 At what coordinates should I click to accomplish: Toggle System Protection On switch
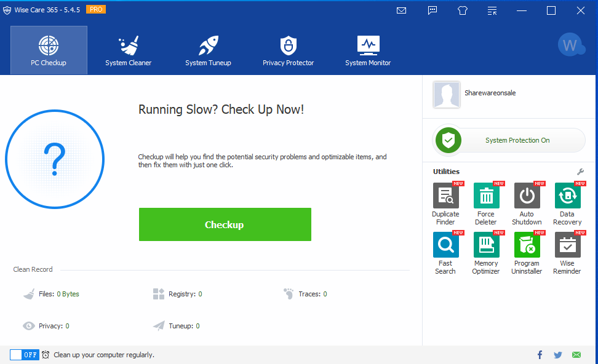[x=509, y=140]
